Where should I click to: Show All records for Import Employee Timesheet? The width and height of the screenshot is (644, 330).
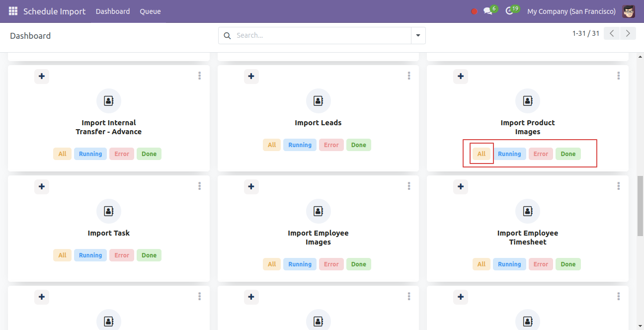pos(482,264)
